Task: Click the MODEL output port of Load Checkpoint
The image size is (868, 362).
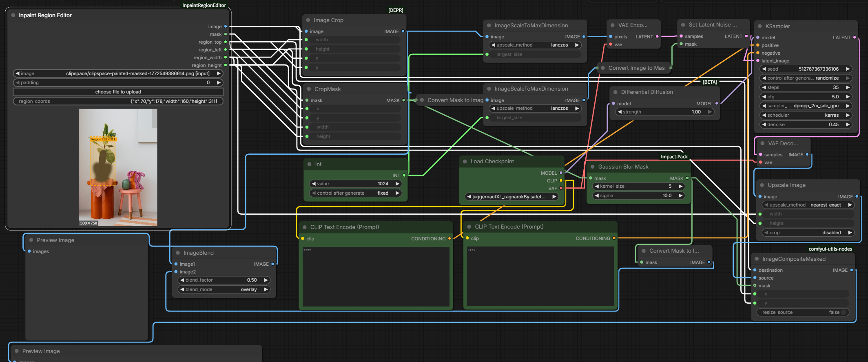Action: pos(561,173)
